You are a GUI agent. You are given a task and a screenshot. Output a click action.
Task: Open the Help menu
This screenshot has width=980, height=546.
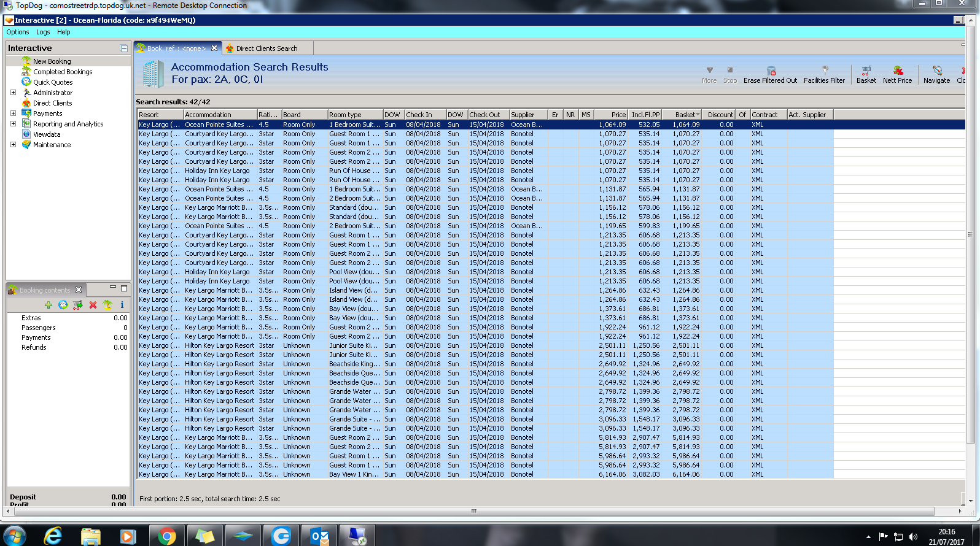(64, 32)
